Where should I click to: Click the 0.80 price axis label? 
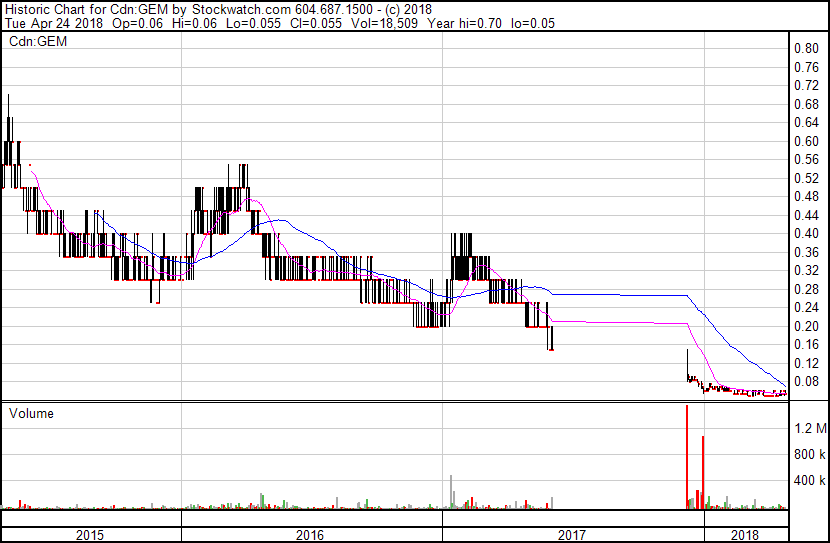coord(806,49)
